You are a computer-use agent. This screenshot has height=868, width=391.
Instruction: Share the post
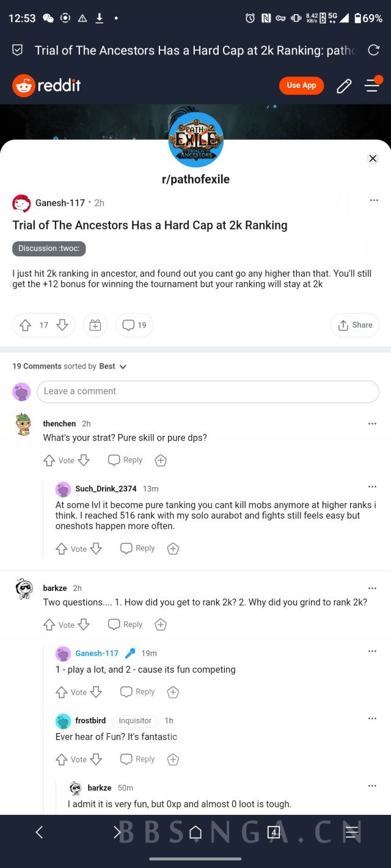354,325
